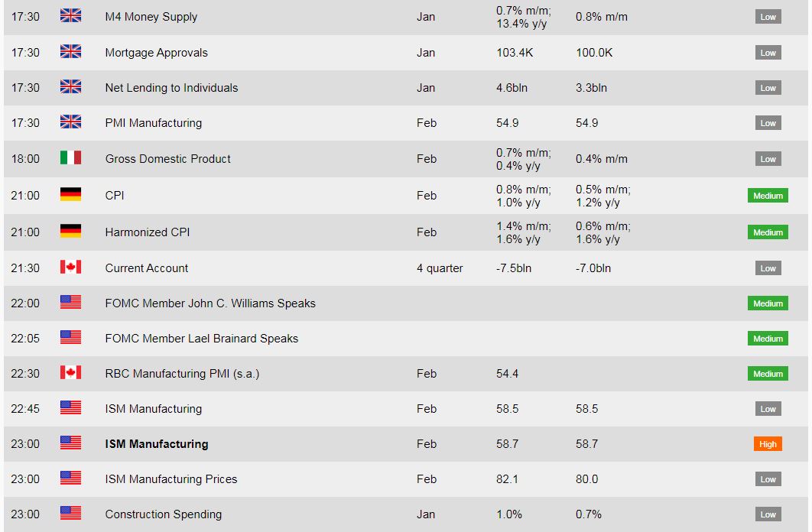The height and width of the screenshot is (532, 812).
Task: Click German flag beside Harmonized CPI
Action: click(x=70, y=232)
